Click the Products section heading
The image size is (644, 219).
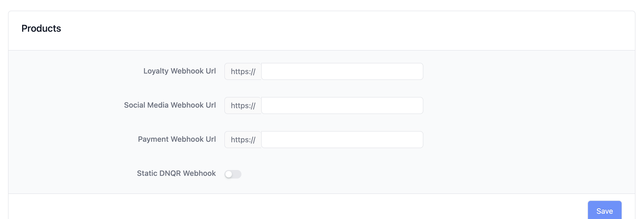pyautogui.click(x=41, y=29)
